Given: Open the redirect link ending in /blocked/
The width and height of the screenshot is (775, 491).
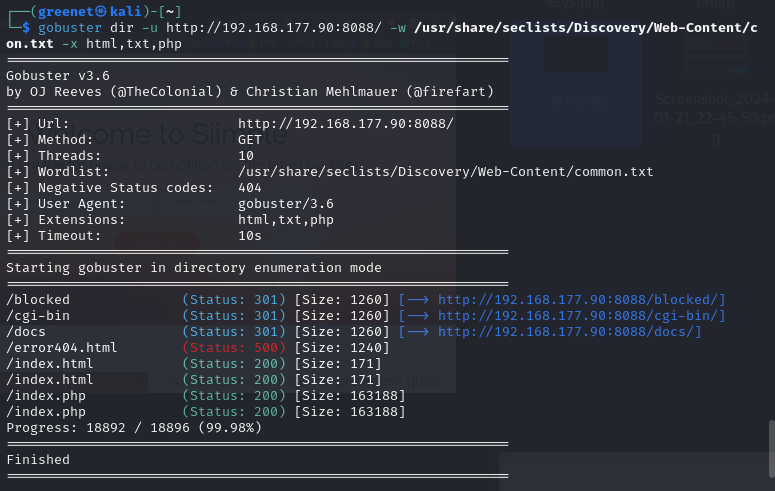Looking at the screenshot, I should click(x=581, y=300).
